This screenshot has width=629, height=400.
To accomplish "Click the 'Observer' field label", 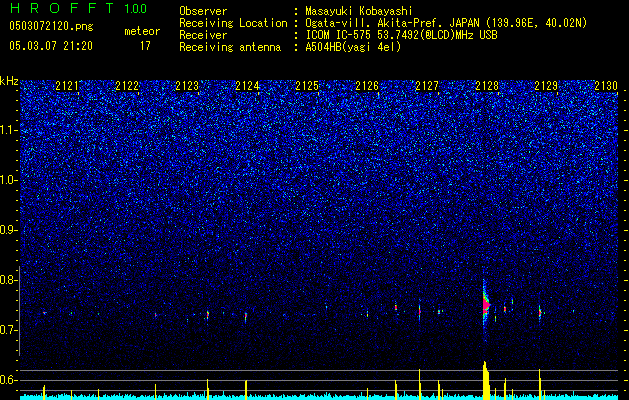I will 203,11.
